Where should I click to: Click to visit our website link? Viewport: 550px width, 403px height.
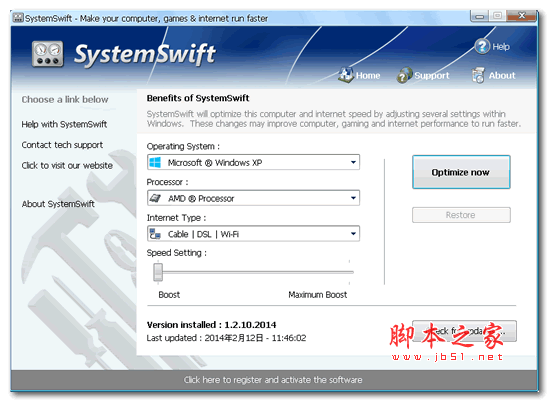[67, 166]
